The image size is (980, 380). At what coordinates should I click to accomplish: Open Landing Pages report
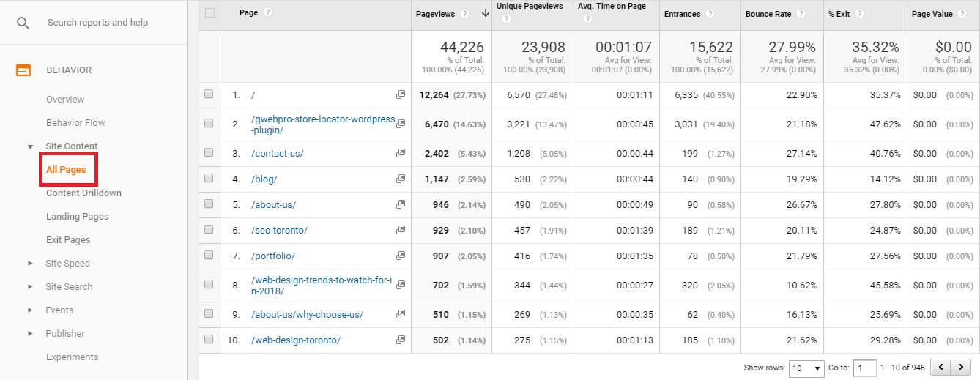coord(77,217)
